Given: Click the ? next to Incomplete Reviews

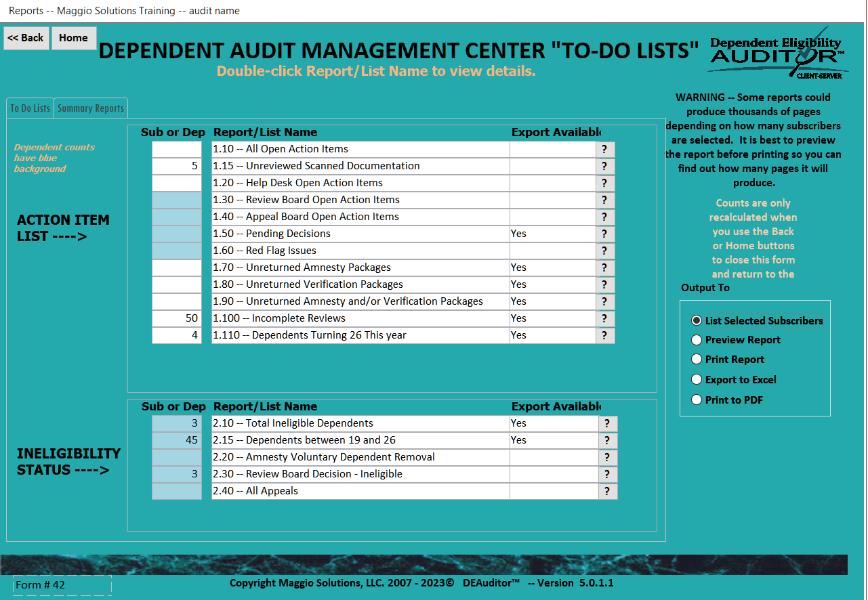Looking at the screenshot, I should tap(605, 319).
